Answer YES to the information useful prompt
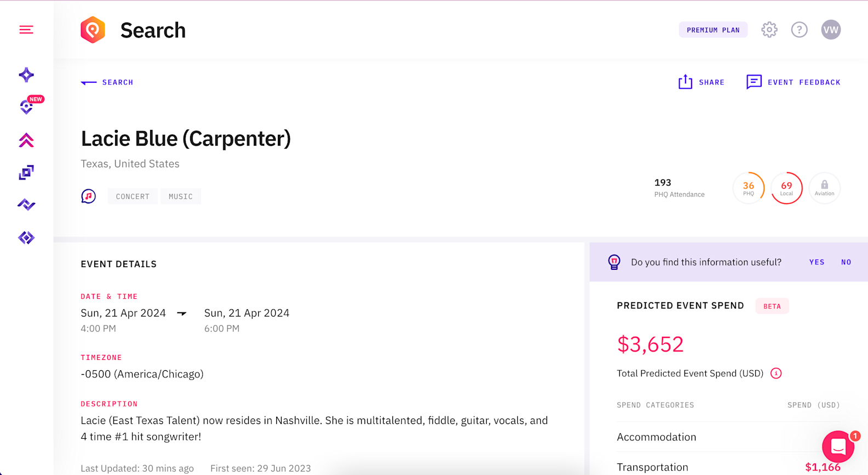Viewport: 868px width, 475px height. click(x=816, y=262)
